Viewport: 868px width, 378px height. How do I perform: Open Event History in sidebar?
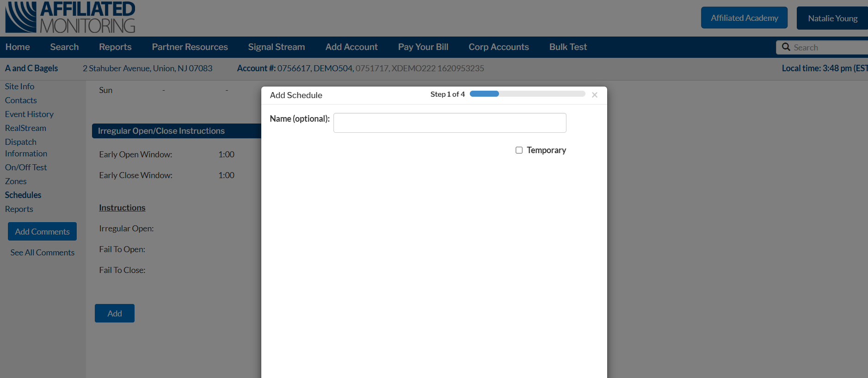click(29, 114)
